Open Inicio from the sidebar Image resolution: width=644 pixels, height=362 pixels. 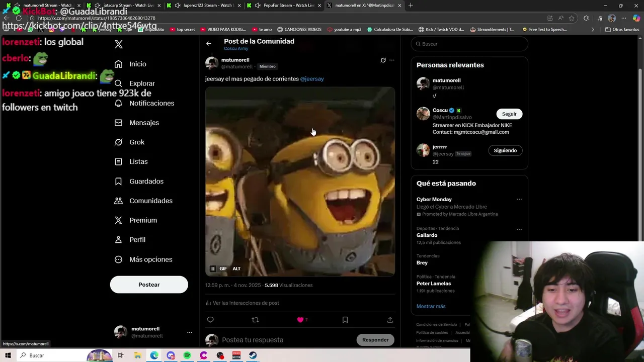point(130,64)
